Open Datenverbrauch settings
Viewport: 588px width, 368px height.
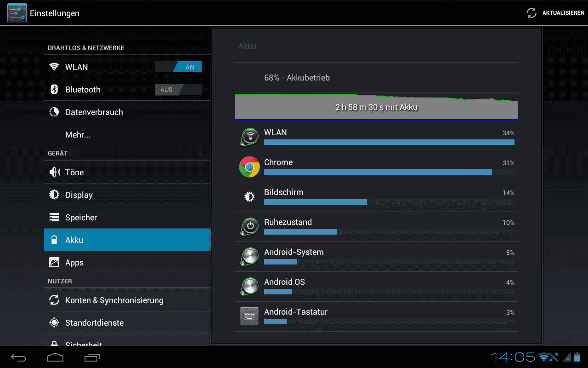coord(127,112)
